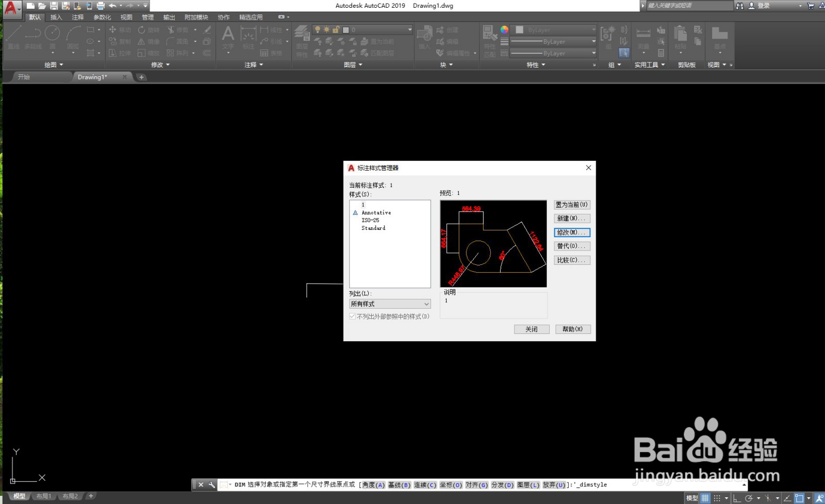Image resolution: width=825 pixels, height=504 pixels.
Task: Choose the Mirror (镜像) tool
Action: (x=148, y=41)
